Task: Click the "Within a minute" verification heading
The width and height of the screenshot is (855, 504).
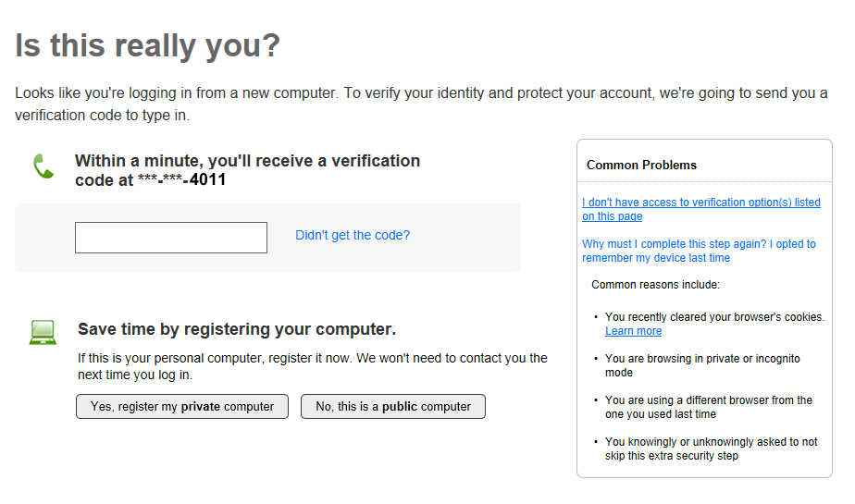Action: click(x=247, y=161)
